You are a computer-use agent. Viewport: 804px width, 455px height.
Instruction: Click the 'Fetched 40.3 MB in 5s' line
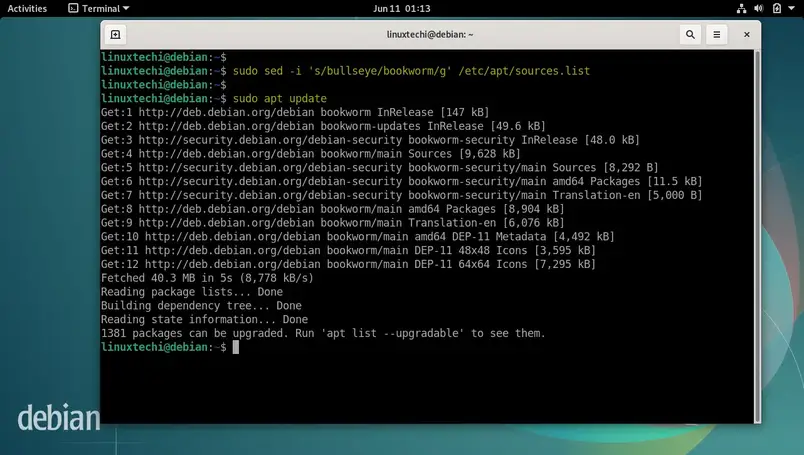coord(207,279)
